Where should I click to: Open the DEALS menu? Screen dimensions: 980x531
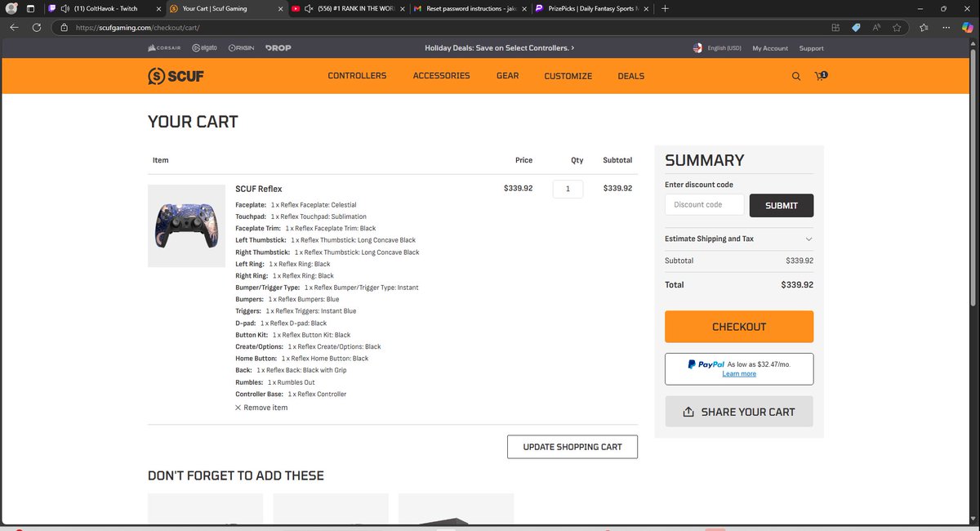pos(631,76)
